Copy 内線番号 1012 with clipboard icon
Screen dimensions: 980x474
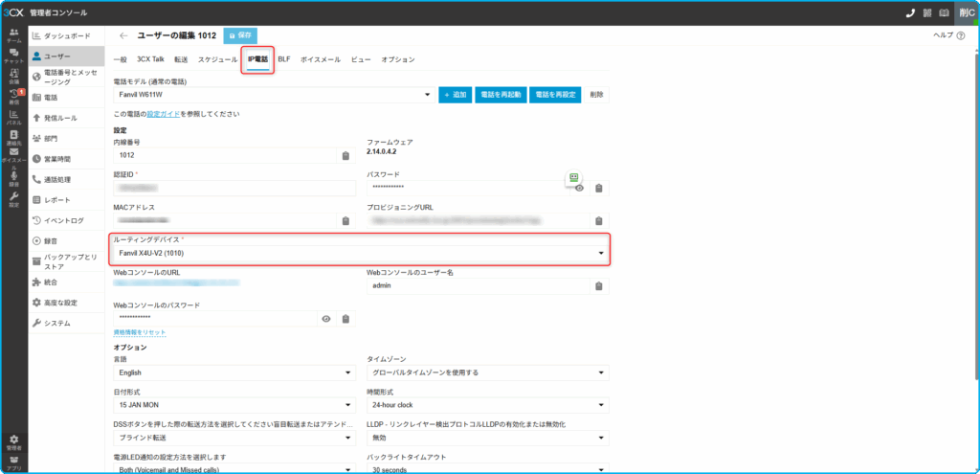coord(345,156)
